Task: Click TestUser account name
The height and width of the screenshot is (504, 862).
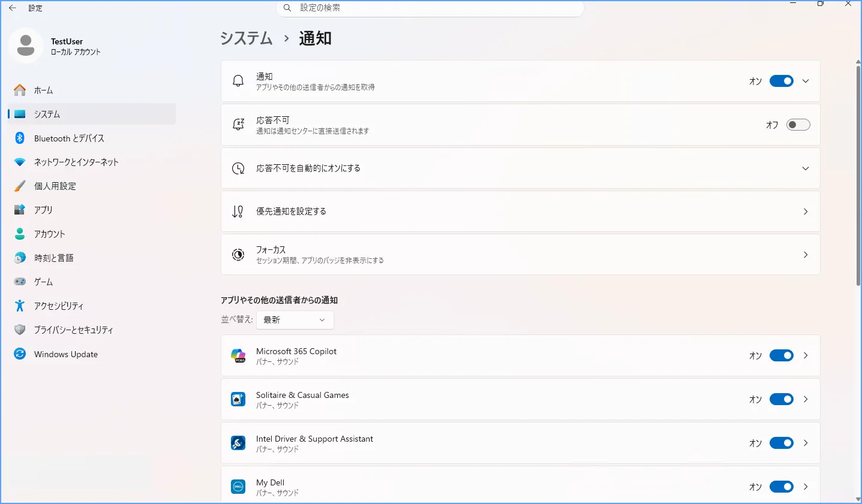Action: tap(67, 41)
